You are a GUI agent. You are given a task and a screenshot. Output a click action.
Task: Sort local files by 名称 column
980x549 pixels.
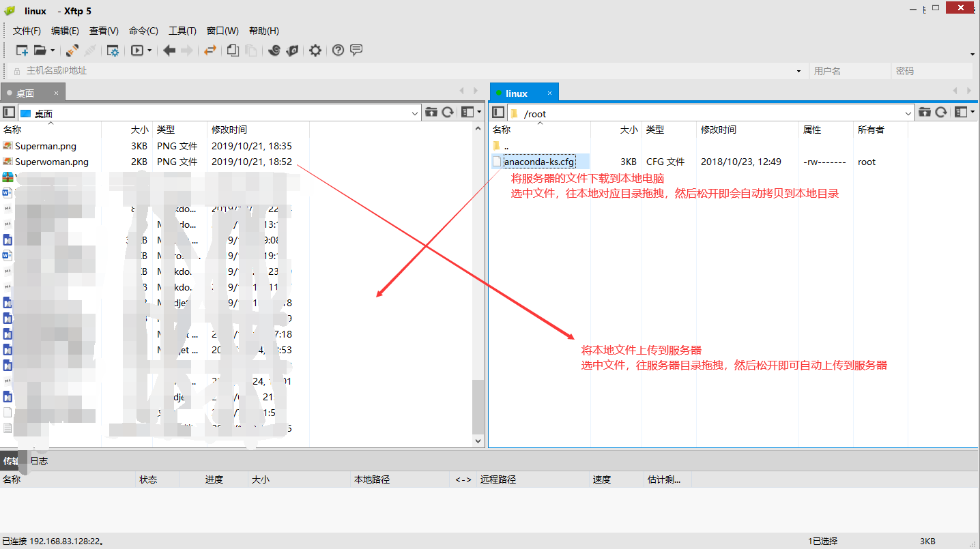(x=51, y=130)
